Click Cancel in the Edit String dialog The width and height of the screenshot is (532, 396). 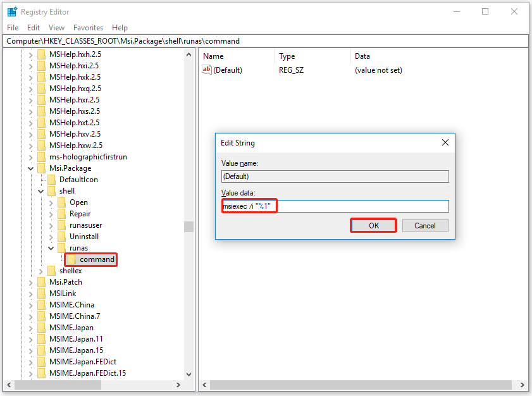pos(425,225)
